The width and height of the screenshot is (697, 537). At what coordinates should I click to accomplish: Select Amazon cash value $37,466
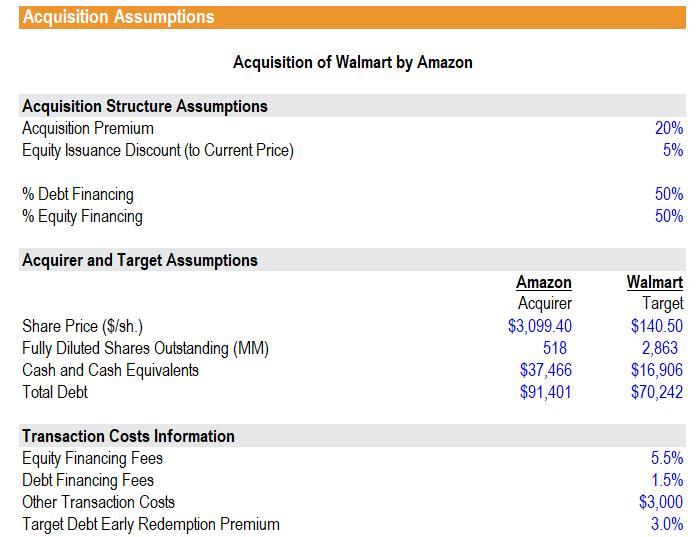tap(545, 370)
